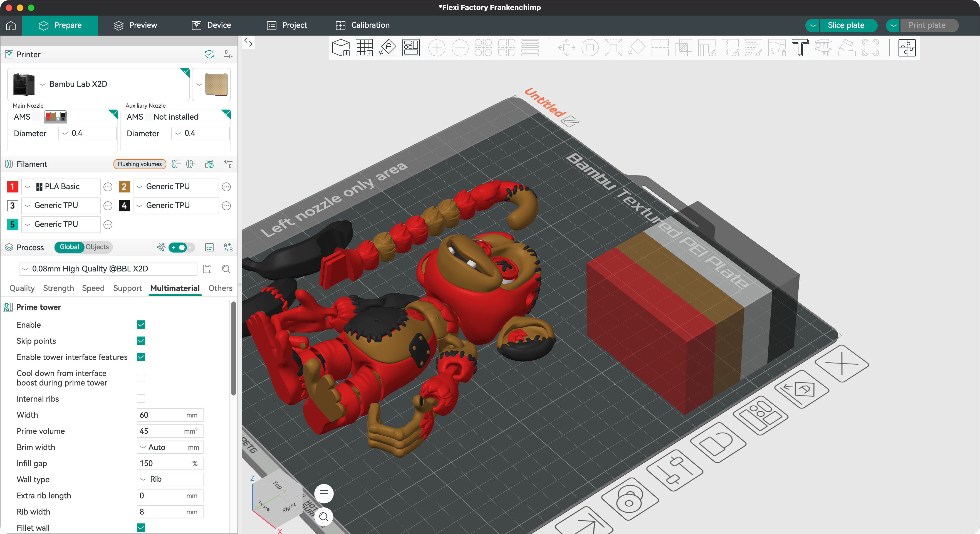Open Auxiliary Nozzle diameter dropdown

pyautogui.click(x=201, y=133)
